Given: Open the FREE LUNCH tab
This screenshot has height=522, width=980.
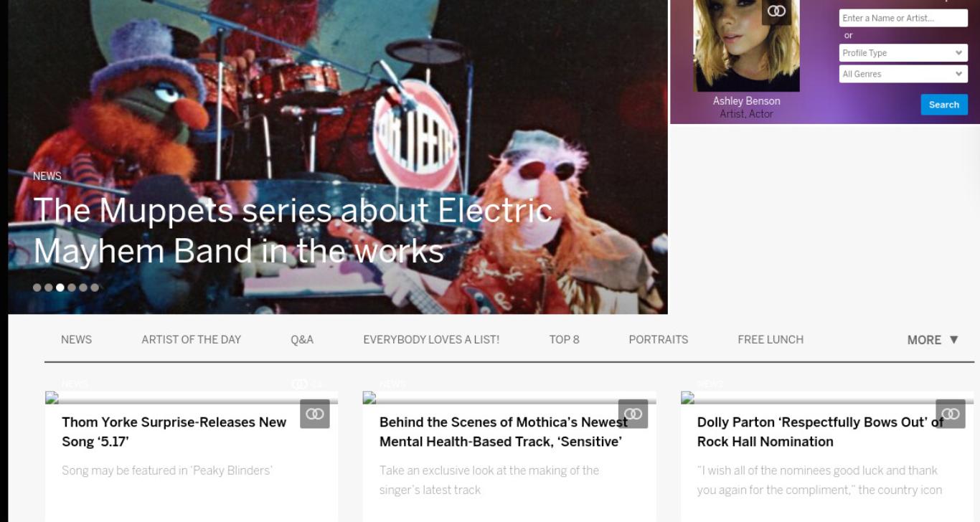Looking at the screenshot, I should click(x=771, y=340).
